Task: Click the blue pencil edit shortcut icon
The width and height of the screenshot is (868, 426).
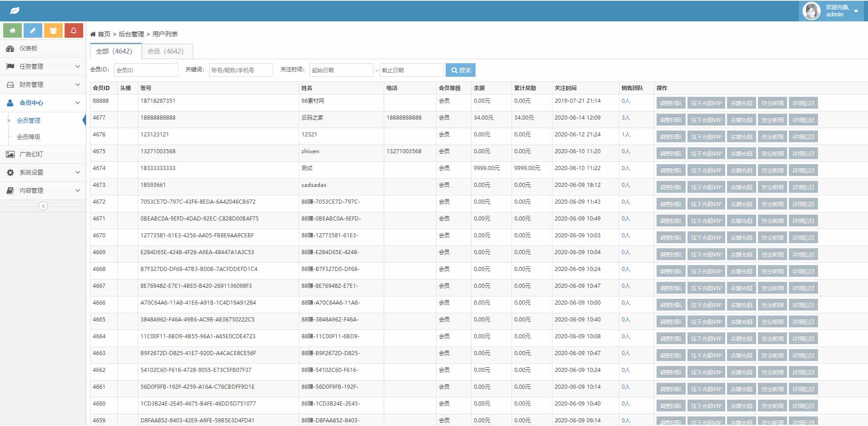Action: (x=33, y=30)
